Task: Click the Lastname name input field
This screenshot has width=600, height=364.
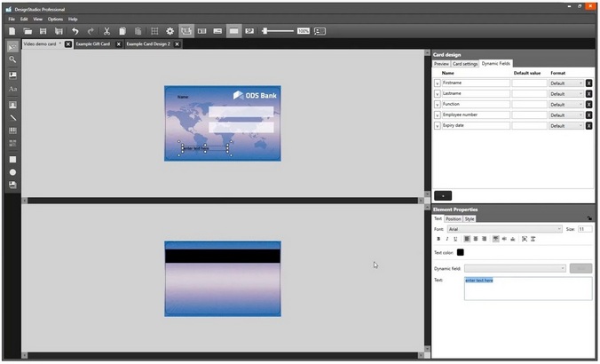Action: pos(475,94)
